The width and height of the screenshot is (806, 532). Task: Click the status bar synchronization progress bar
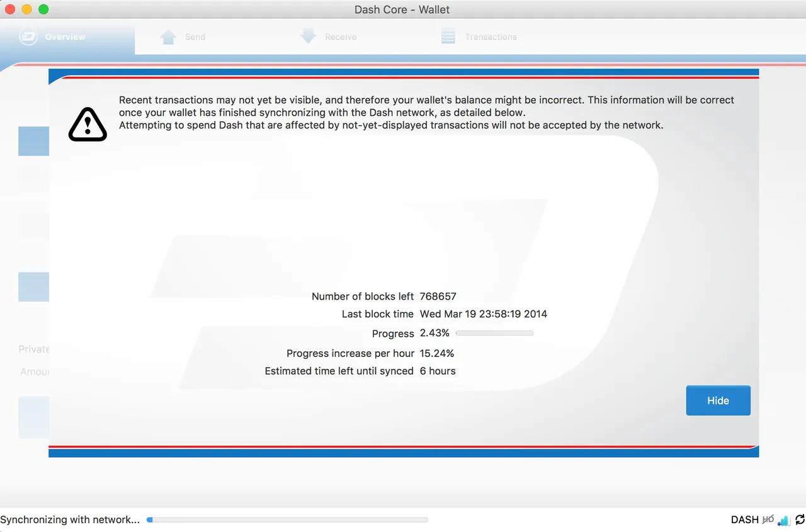coord(287,520)
